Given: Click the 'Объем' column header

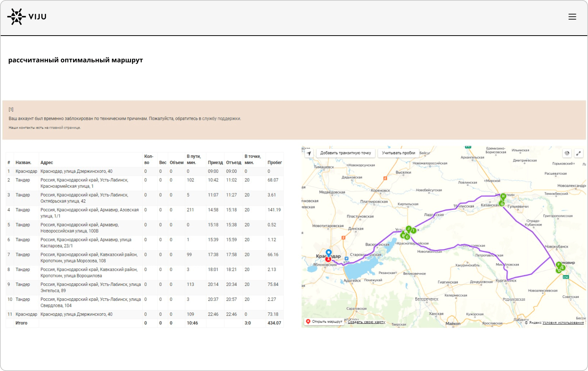Looking at the screenshot, I should click(x=176, y=163).
